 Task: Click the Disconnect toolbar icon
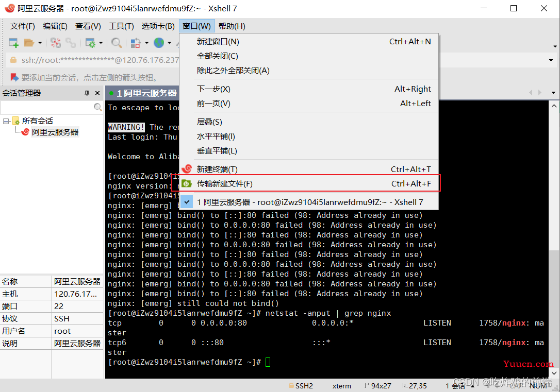point(55,43)
